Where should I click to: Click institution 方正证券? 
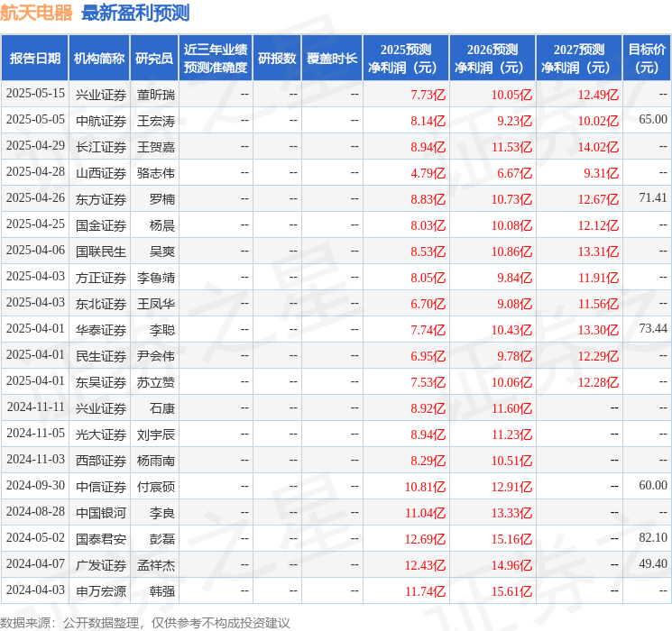101,278
